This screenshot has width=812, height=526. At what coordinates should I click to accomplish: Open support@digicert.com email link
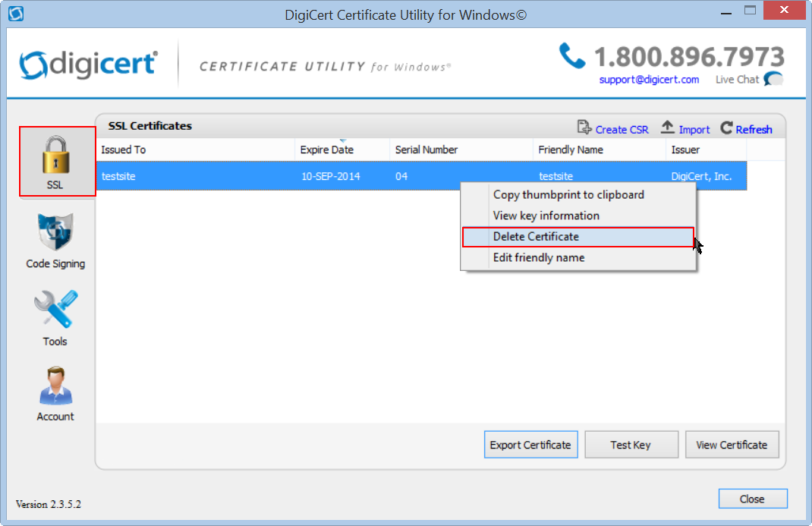[x=649, y=79]
